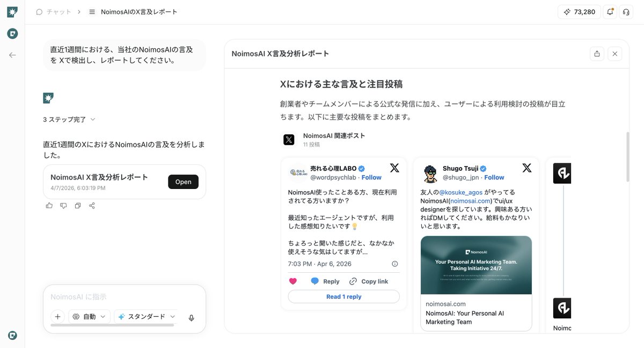Click the X logo beside NoimosAI 関連ポスト

(289, 140)
